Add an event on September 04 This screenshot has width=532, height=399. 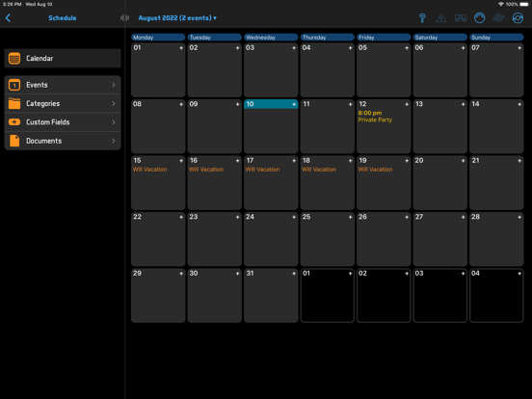coord(519,273)
